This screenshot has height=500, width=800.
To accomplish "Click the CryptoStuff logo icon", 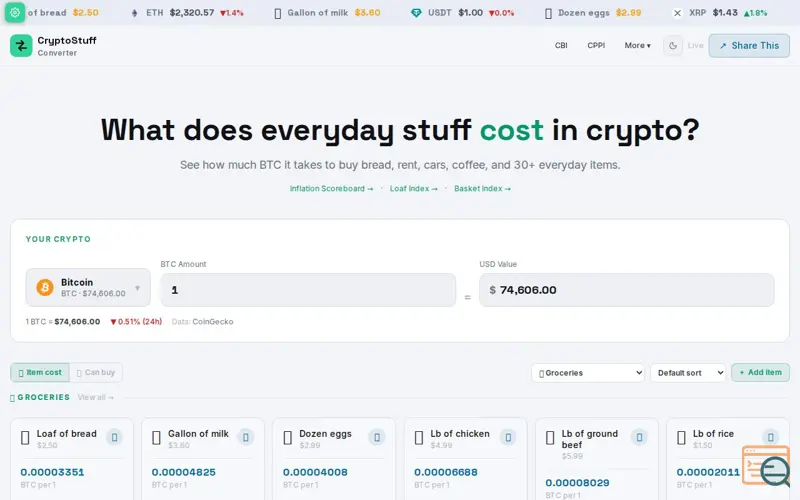I will click(x=21, y=46).
